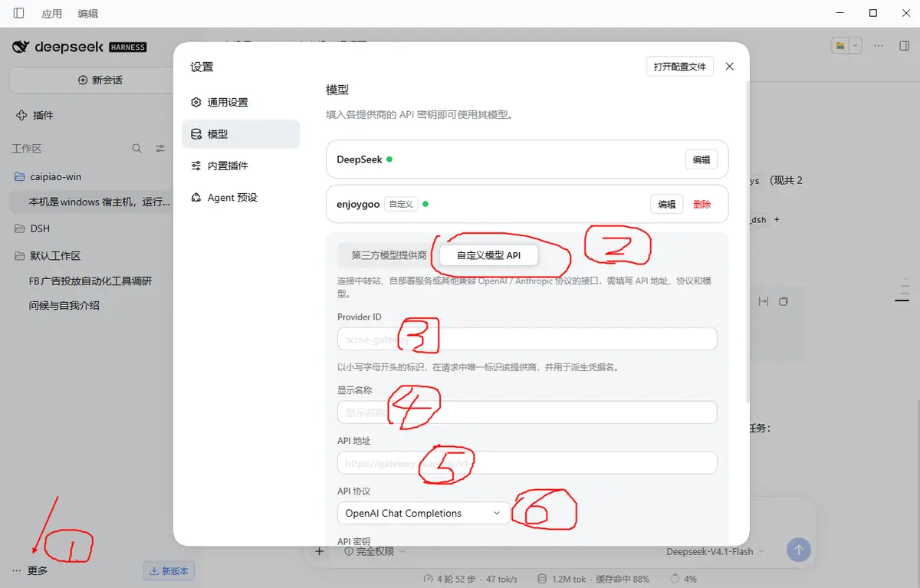Click the 4 轮 52 步 speed stats
The width and height of the screenshot is (920, 588).
470,579
